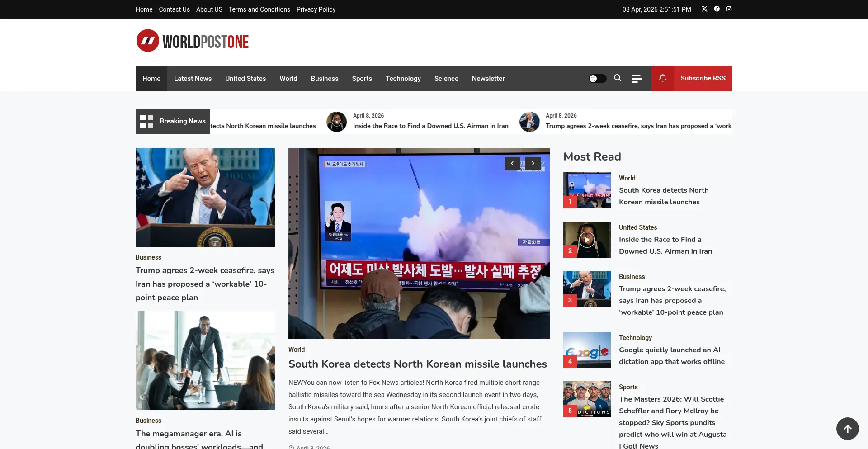
Task: Open Most Read item 3 Trump thumbnail
Action: coord(587,289)
